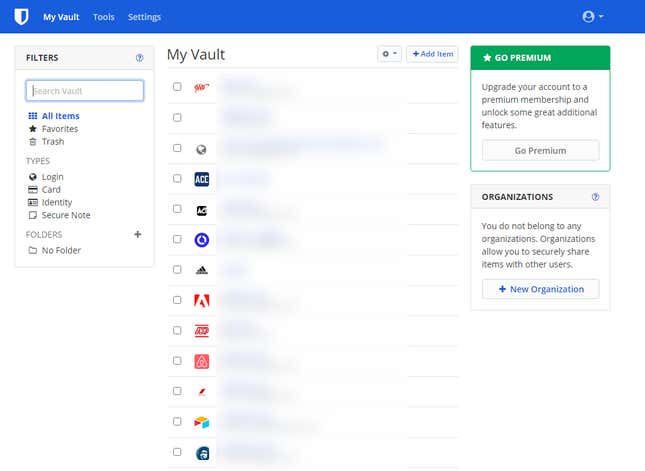Click the Login globe icon in Types
The image size is (645, 471).
tap(32, 177)
